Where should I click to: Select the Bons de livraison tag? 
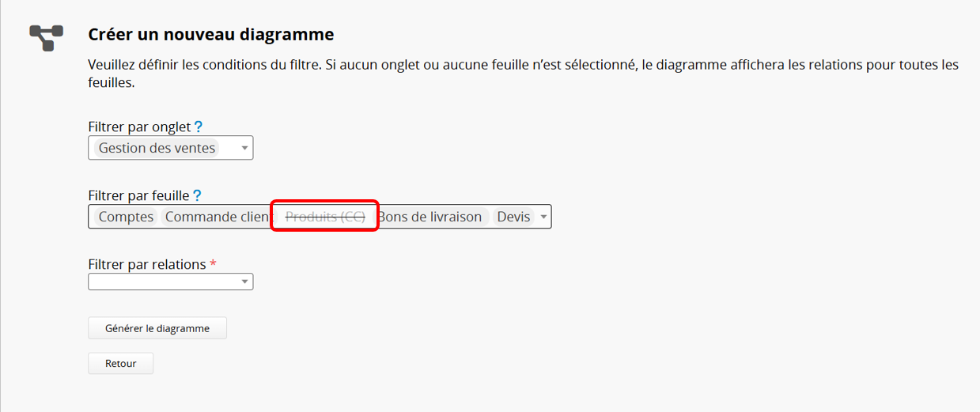click(x=430, y=217)
